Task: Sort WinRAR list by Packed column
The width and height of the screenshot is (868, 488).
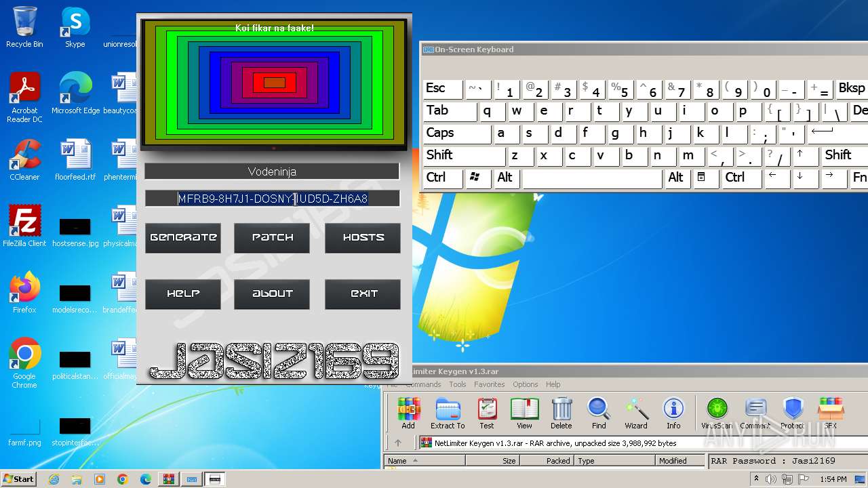Action: click(547, 461)
